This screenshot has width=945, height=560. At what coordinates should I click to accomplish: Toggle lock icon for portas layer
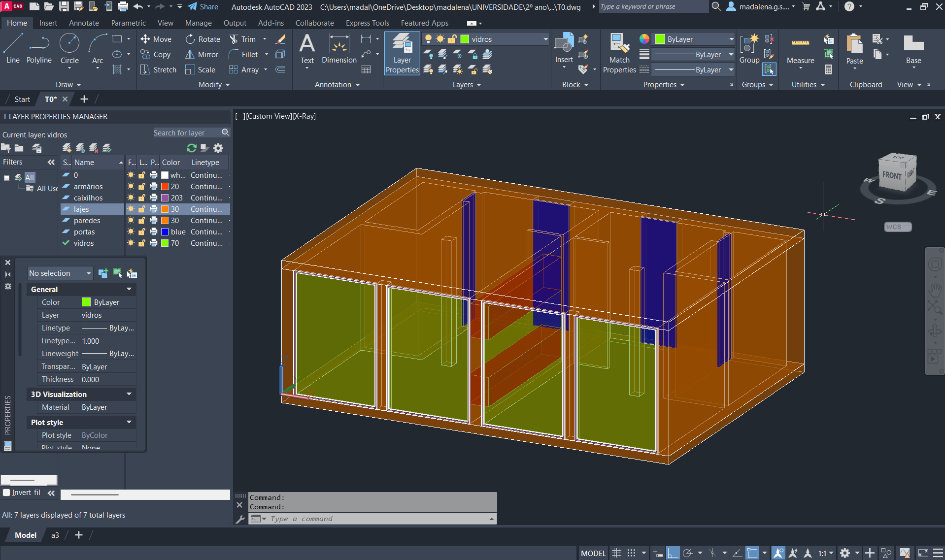coord(142,232)
